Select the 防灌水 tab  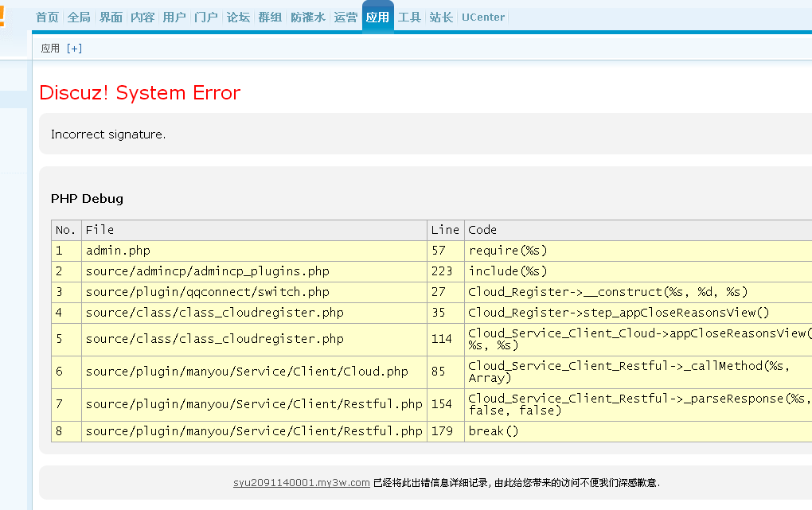(x=307, y=17)
